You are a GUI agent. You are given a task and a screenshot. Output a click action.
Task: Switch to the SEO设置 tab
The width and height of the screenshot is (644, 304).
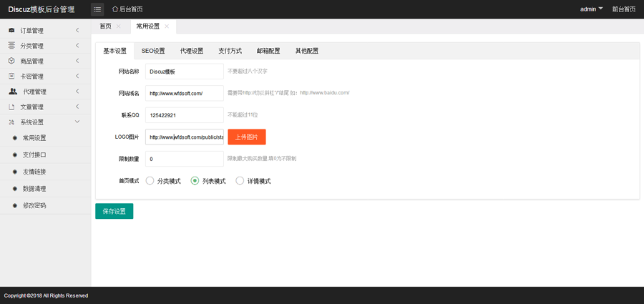click(x=153, y=51)
